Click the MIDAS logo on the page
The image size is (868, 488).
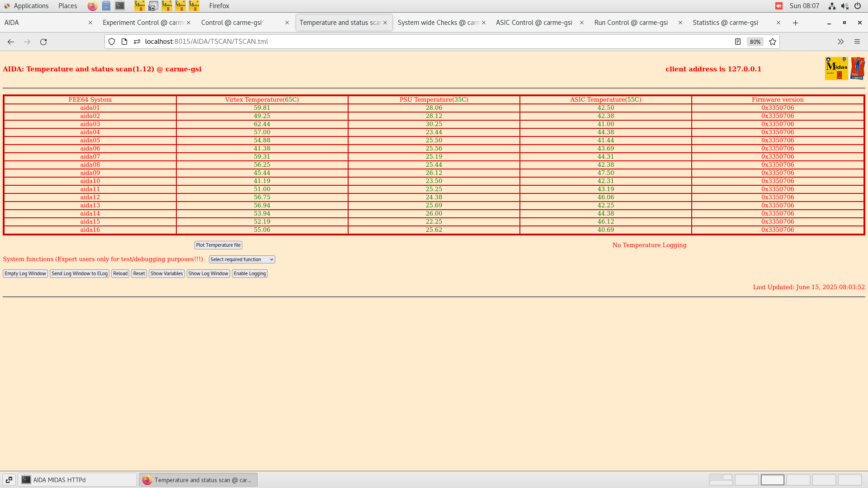point(836,68)
